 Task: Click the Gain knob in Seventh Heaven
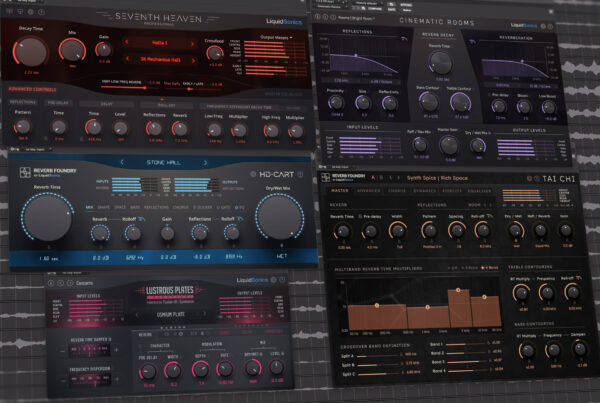[103, 50]
